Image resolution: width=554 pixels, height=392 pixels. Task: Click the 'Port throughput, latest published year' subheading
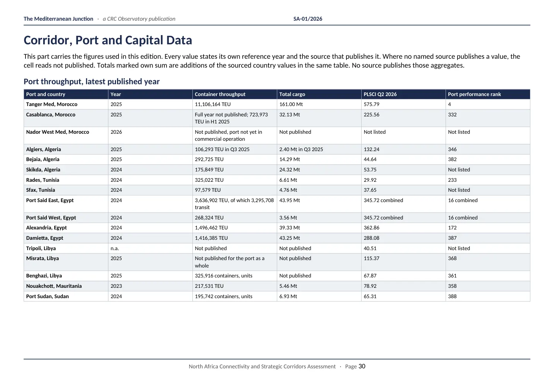[x=92, y=82]
